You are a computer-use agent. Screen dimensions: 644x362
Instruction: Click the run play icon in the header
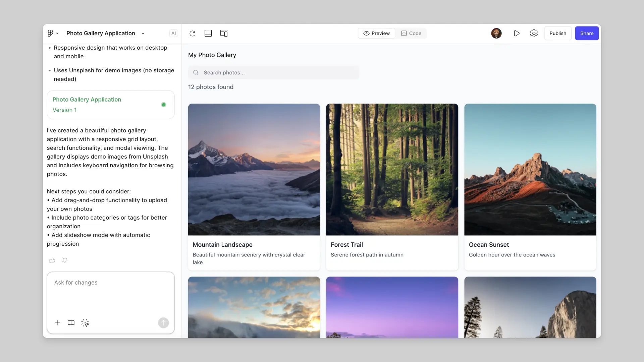coord(517,33)
